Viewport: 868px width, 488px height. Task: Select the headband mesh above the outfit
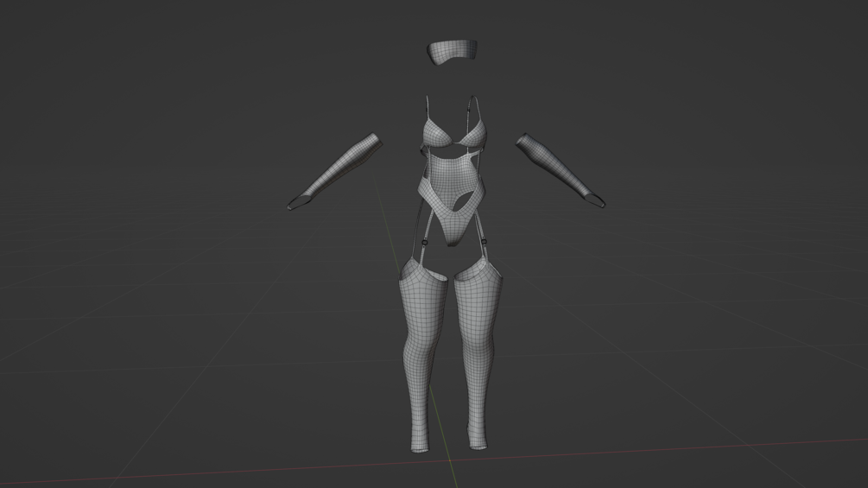click(452, 52)
